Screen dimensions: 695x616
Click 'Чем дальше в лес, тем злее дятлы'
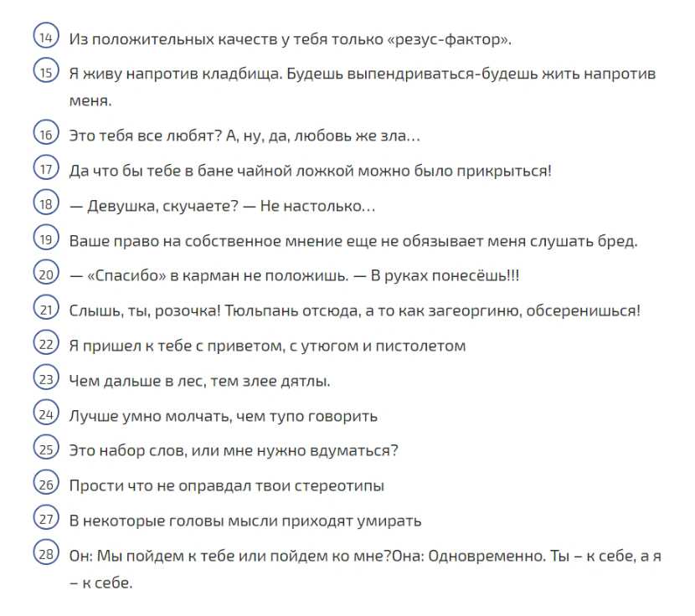click(199, 381)
